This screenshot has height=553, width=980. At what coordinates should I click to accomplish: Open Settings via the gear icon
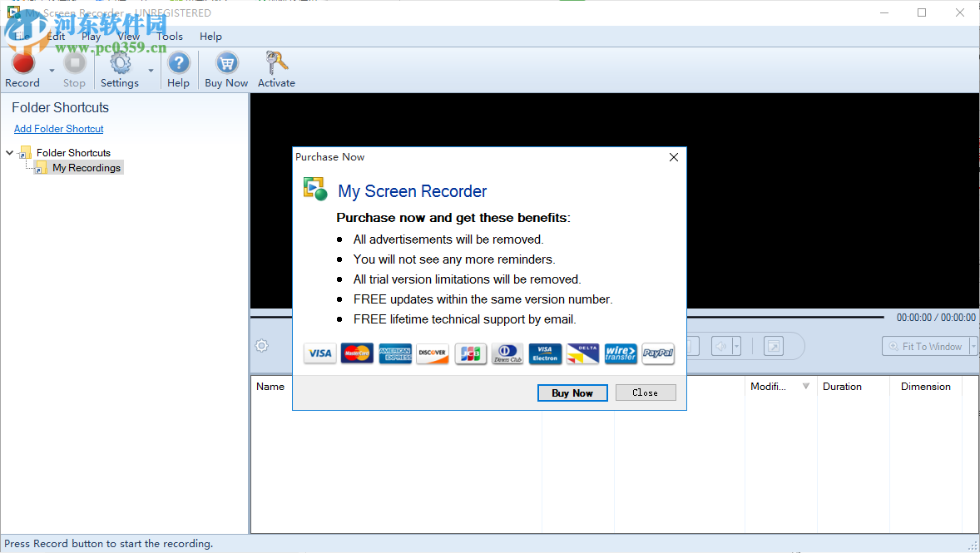[120, 63]
